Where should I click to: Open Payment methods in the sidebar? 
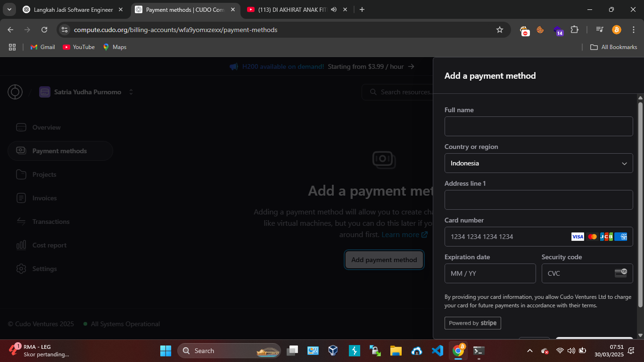click(x=60, y=151)
